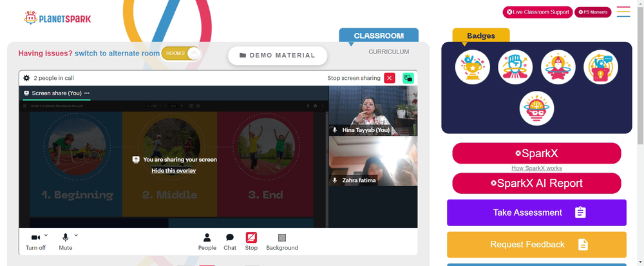Open the How SparkX works link
This screenshot has height=266, width=644.
click(x=537, y=168)
